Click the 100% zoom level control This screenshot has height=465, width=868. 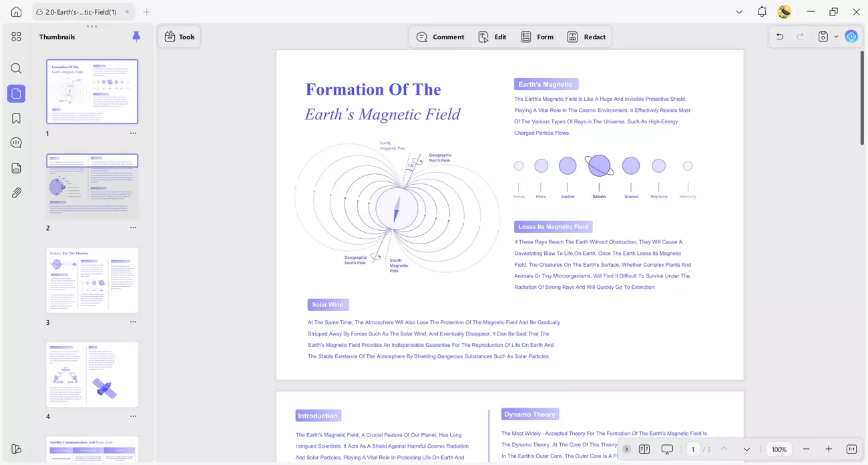coord(779,449)
